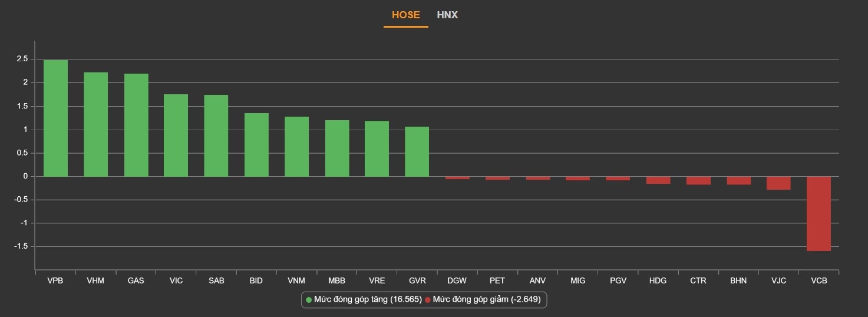Image resolution: width=868 pixels, height=317 pixels.
Task: Click the SAB green bar
Action: click(216, 136)
